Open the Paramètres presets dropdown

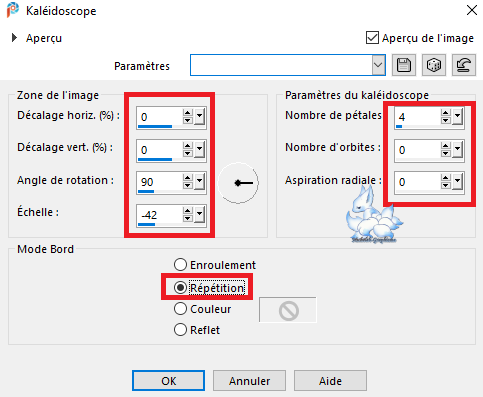378,65
